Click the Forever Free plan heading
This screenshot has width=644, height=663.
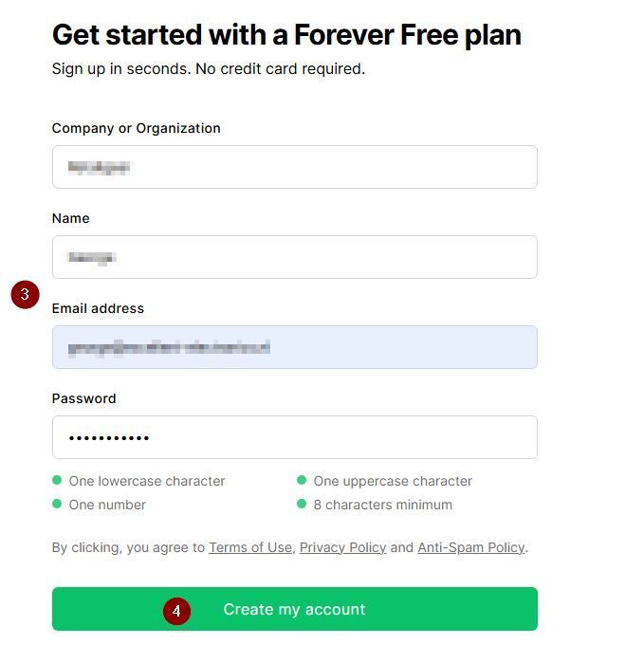coord(286,35)
